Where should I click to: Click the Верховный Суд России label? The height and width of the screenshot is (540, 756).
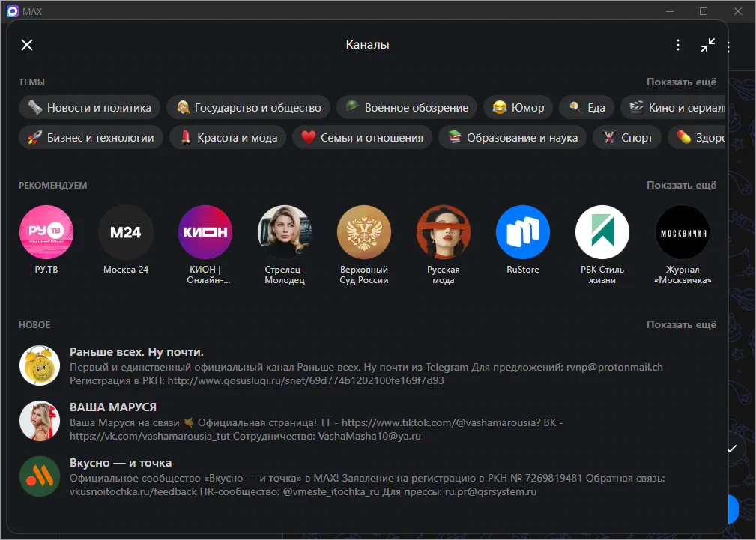pyautogui.click(x=364, y=275)
